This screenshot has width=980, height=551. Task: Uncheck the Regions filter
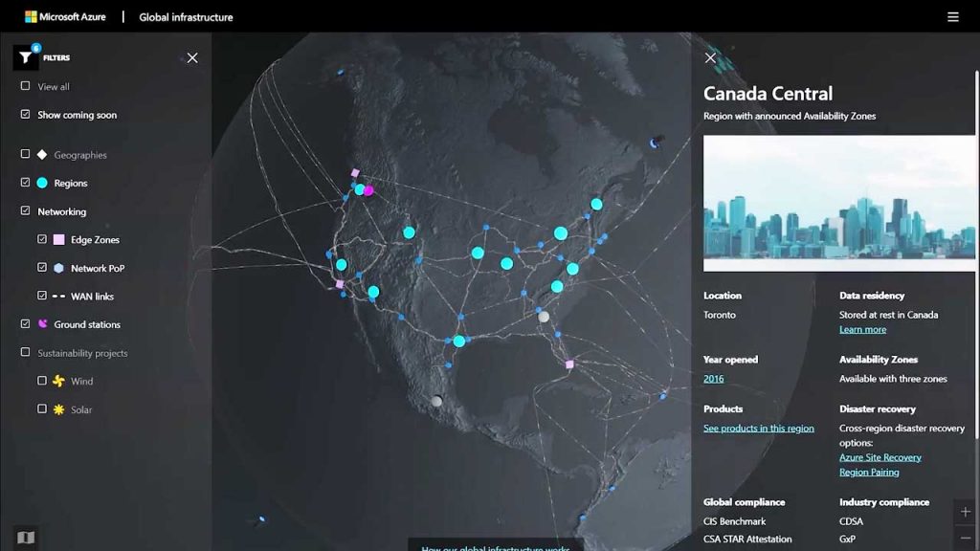25,183
